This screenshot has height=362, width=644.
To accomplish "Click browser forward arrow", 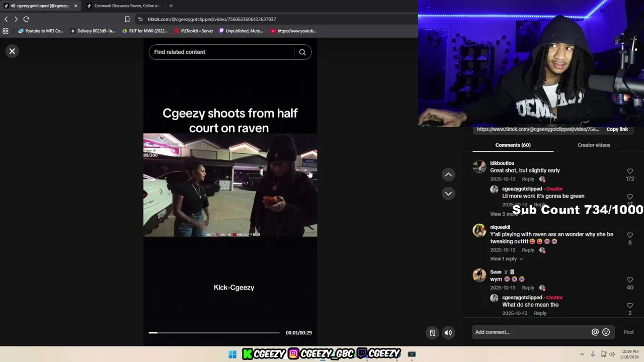I will [x=16, y=19].
